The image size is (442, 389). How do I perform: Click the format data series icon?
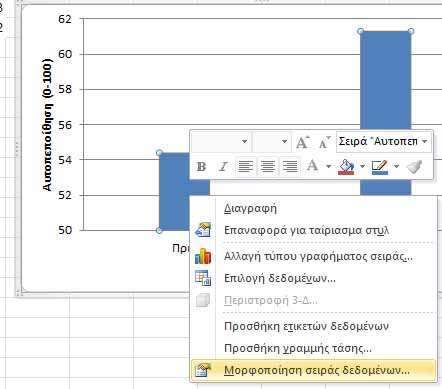click(203, 370)
